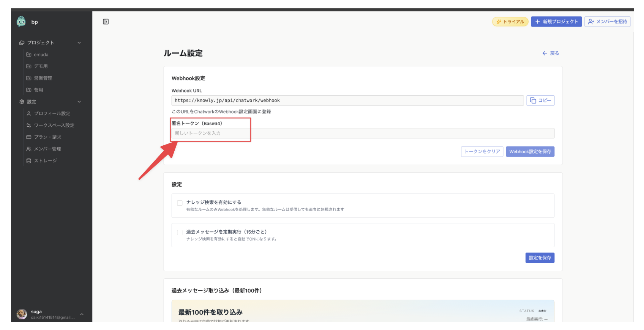Open プラン・請求 in the sidebar
The image size is (644, 330).
click(48, 137)
